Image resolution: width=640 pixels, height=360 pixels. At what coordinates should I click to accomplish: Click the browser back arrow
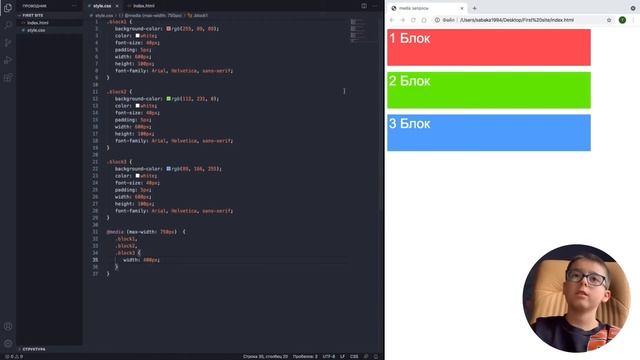(x=392, y=20)
